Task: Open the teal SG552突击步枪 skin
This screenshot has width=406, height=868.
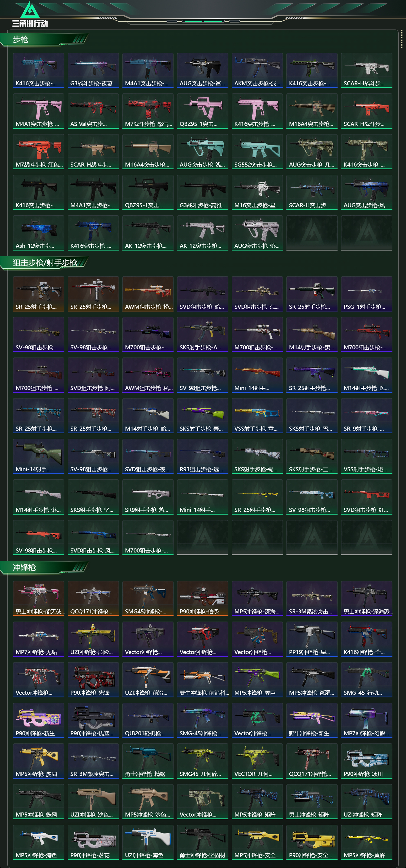Action: point(257,152)
